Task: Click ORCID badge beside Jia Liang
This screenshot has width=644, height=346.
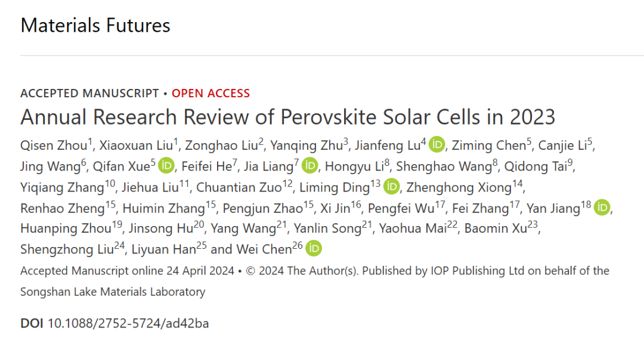Action: 309,166
